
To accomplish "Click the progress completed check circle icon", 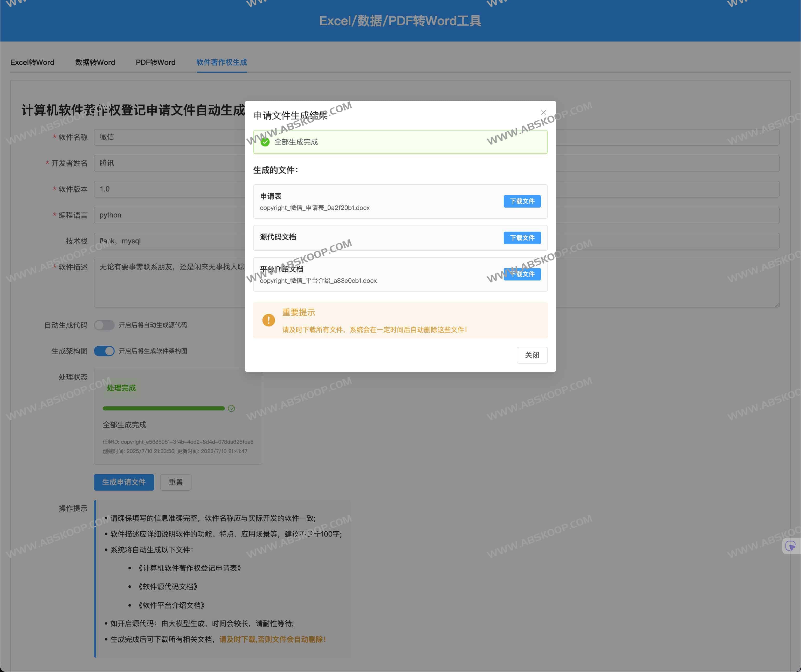I will pyautogui.click(x=231, y=408).
